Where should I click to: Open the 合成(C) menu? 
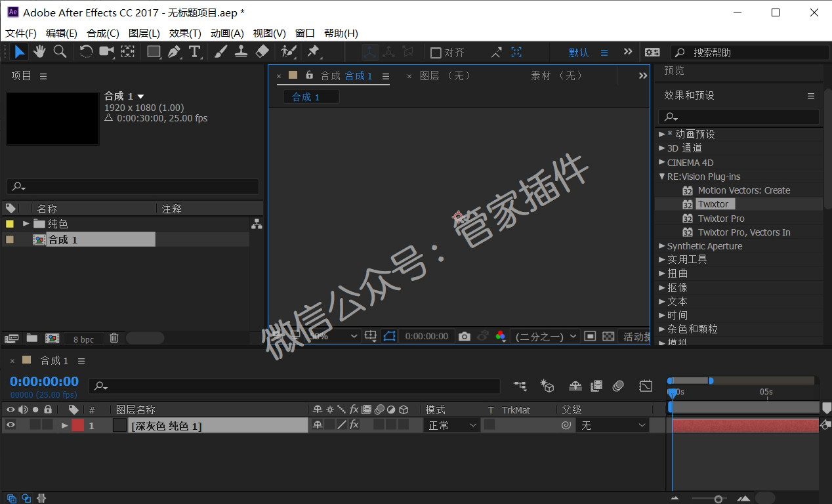(x=103, y=33)
